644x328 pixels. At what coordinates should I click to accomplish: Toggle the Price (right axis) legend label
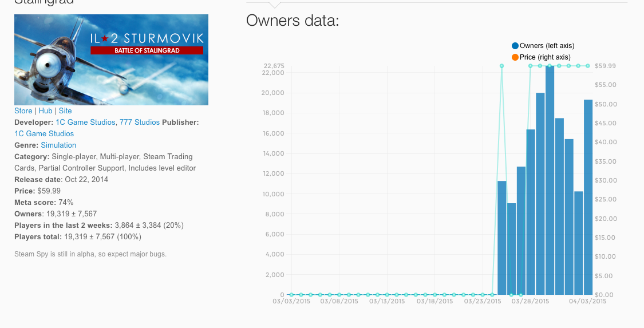tap(545, 57)
